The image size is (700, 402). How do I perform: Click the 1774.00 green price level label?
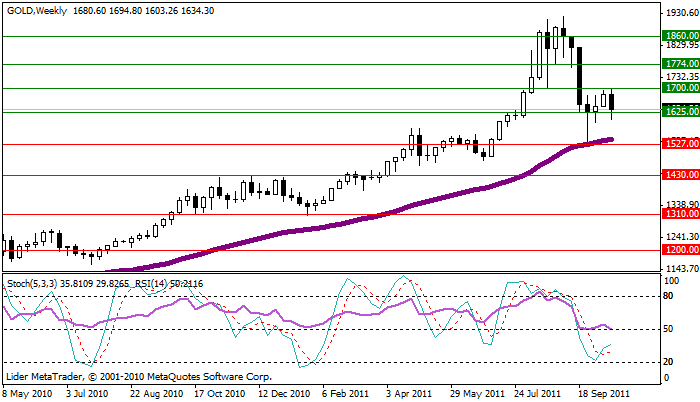680,63
